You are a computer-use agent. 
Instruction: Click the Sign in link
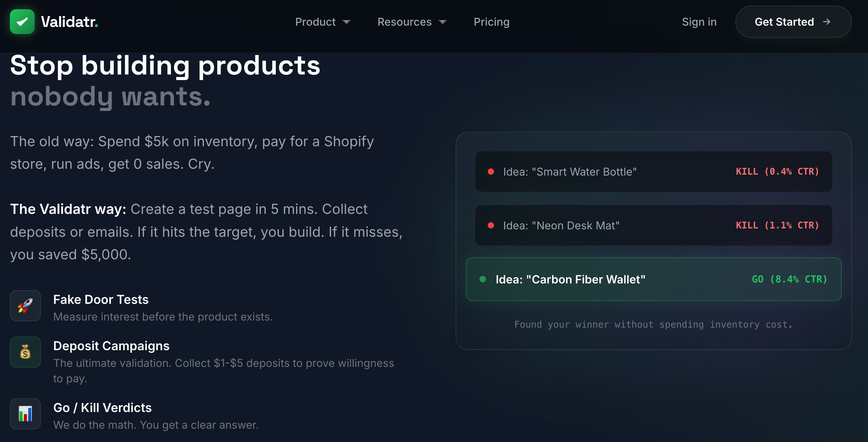pos(699,22)
